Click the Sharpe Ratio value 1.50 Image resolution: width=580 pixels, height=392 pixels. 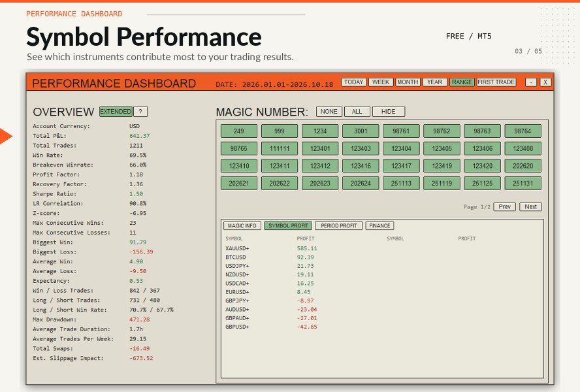point(136,194)
